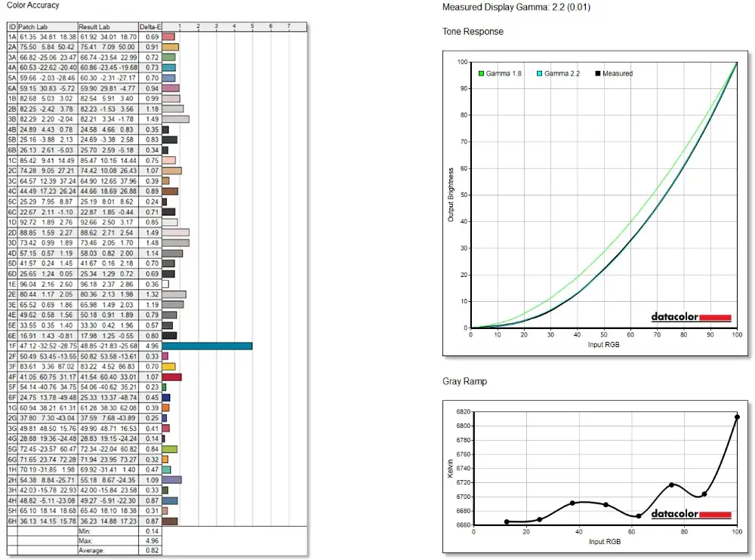Click the cyan Gamma 2.2 legend marker

click(539, 74)
